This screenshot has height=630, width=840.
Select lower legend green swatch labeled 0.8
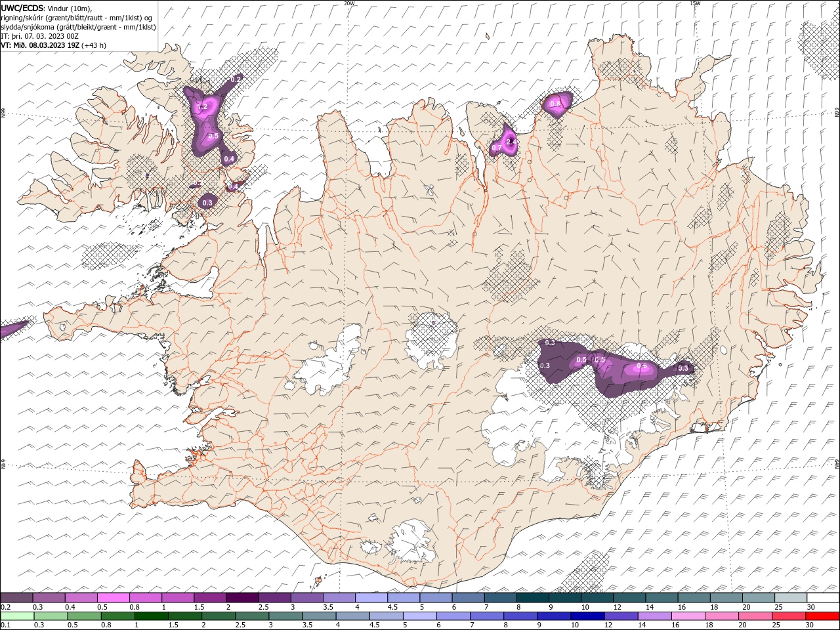117,616
